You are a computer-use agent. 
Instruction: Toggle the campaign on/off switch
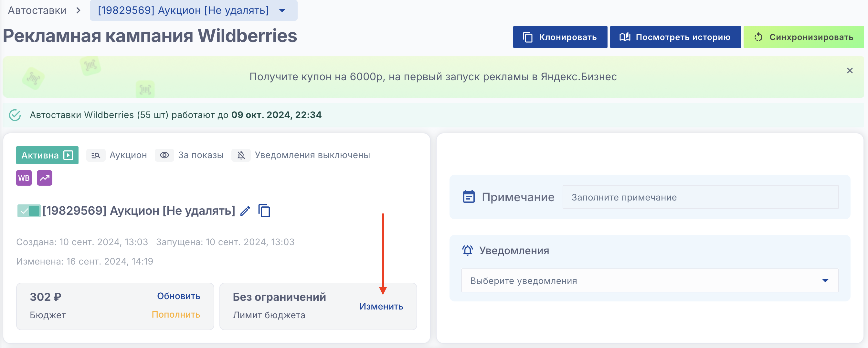tap(29, 211)
